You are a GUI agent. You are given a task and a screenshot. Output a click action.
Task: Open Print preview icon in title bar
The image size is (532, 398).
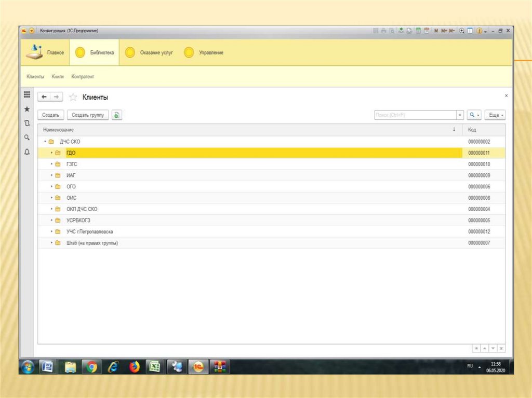pyautogui.click(x=392, y=31)
